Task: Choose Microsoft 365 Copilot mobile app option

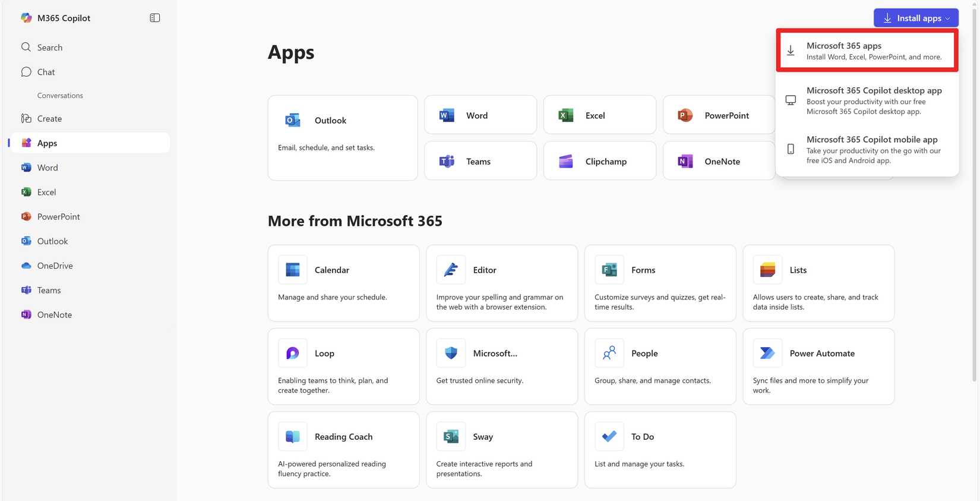Action: pyautogui.click(x=867, y=149)
